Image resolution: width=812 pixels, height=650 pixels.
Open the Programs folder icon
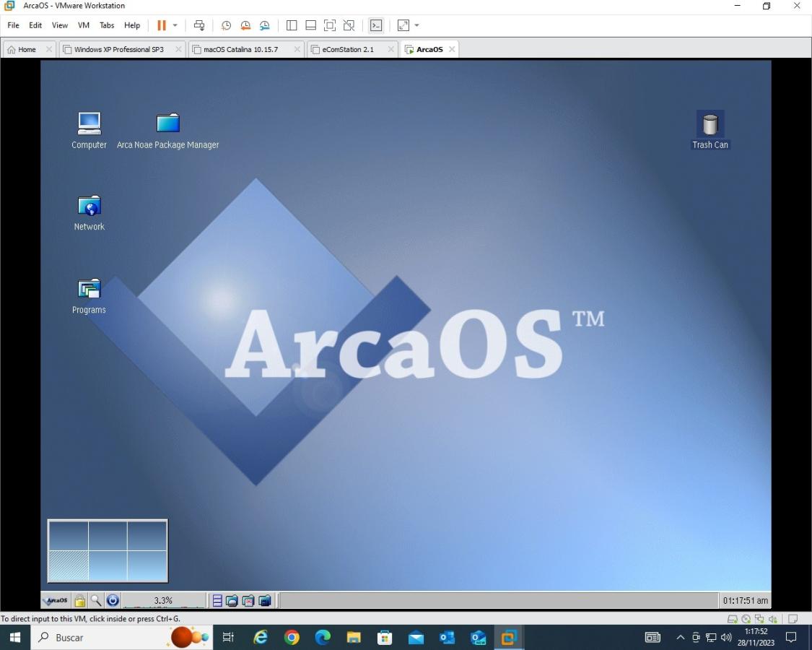[x=89, y=290]
